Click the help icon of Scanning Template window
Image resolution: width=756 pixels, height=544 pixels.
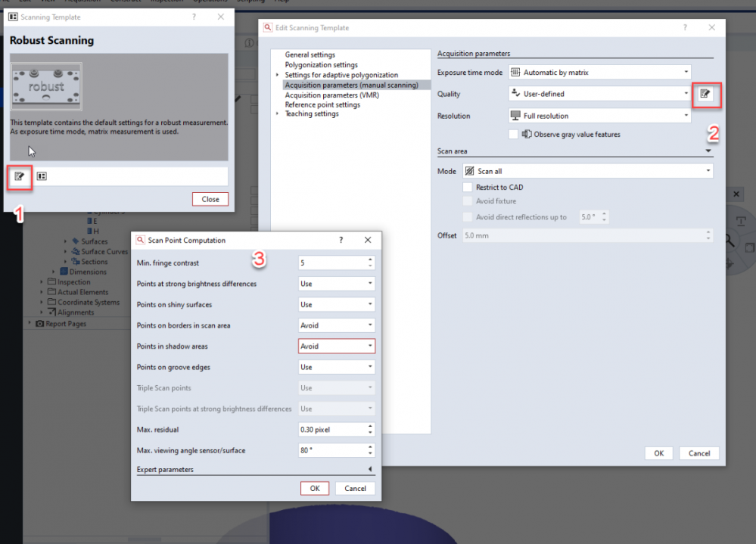click(194, 17)
